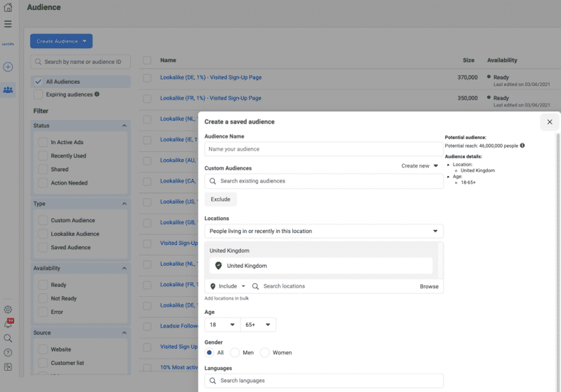This screenshot has width=561, height=392.
Task: Select the Lookalike (DE, 1%) row checkbox
Action: (147, 77)
